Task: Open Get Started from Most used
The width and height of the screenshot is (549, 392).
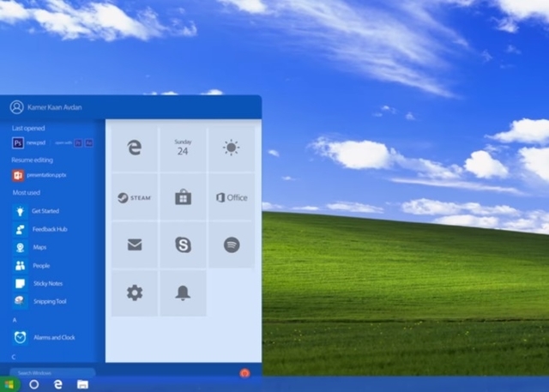Action: (45, 211)
